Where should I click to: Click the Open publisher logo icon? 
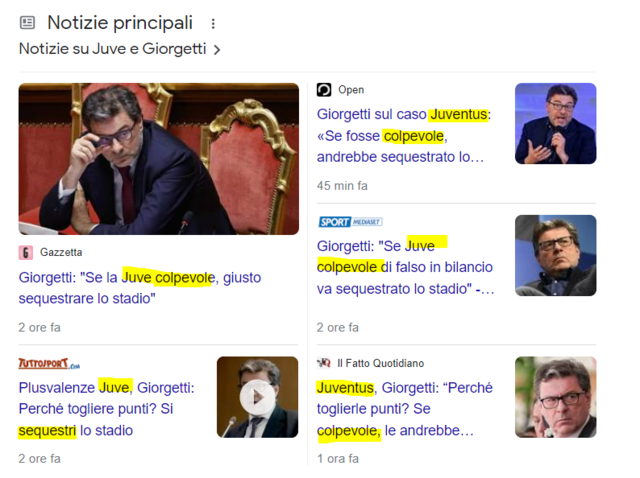point(324,90)
